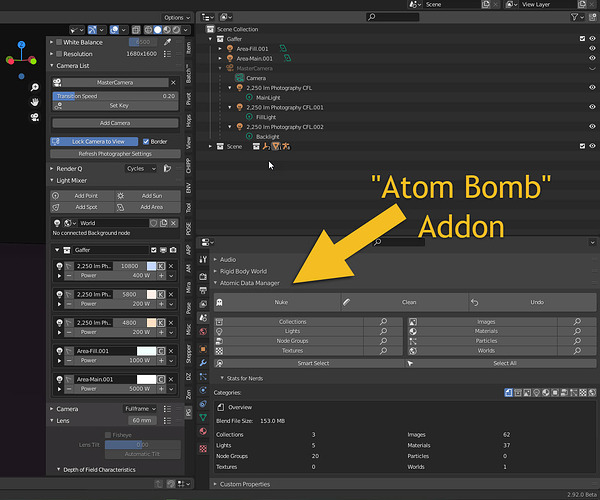Hide Area-Fill.001 in outliner via eye
The height and width of the screenshot is (500, 600).
(x=592, y=49)
